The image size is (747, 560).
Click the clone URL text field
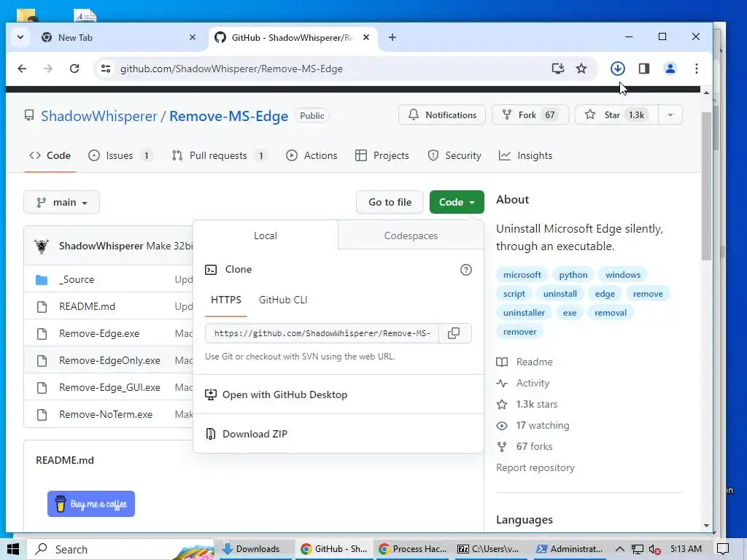click(x=322, y=333)
